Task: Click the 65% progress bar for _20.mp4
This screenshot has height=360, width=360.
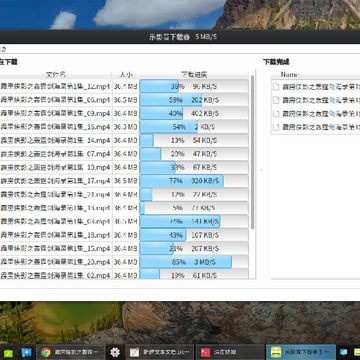Action: (194, 262)
